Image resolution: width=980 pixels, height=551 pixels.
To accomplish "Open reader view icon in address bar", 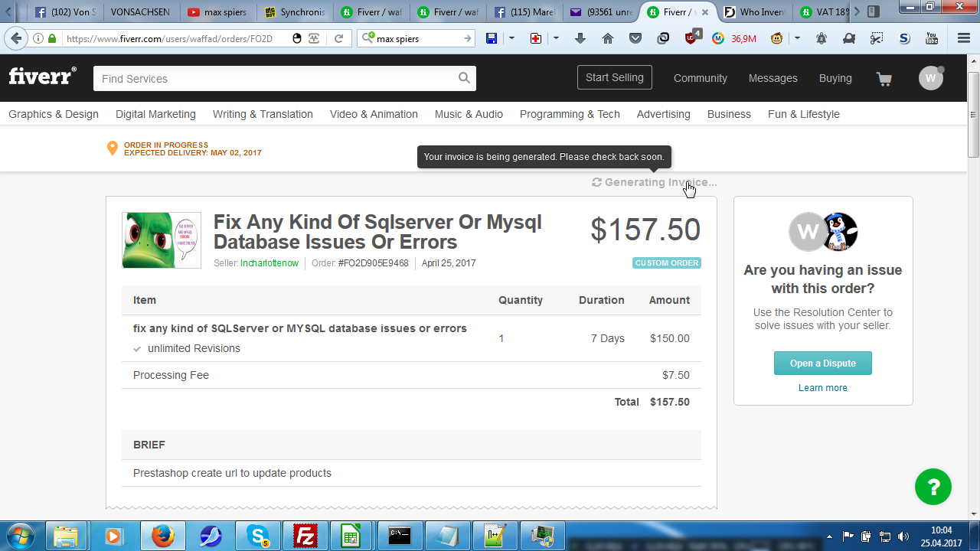I will (314, 38).
